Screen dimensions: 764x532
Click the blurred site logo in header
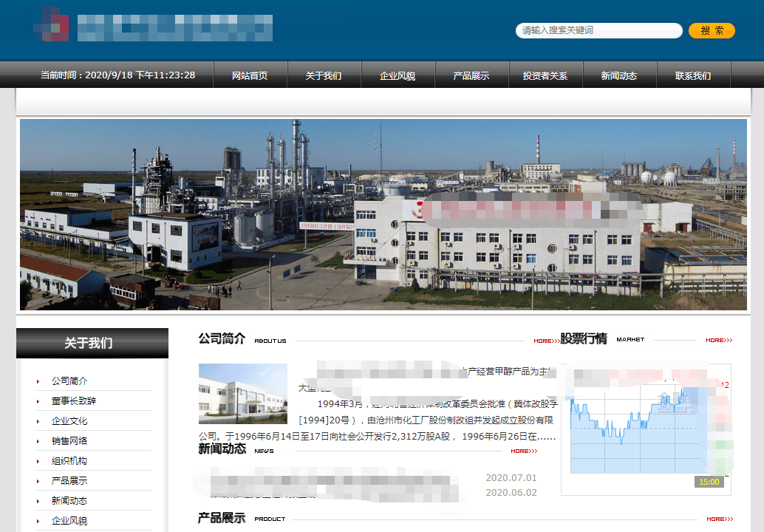tap(153, 26)
